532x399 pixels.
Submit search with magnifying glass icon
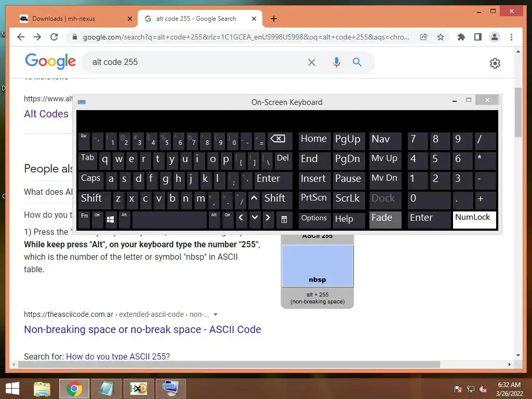(357, 62)
